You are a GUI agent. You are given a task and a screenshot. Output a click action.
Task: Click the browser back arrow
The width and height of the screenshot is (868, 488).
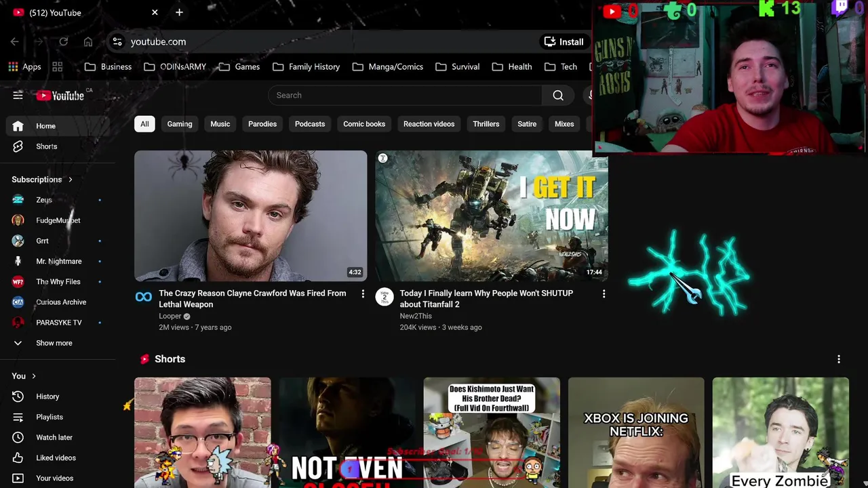(15, 42)
